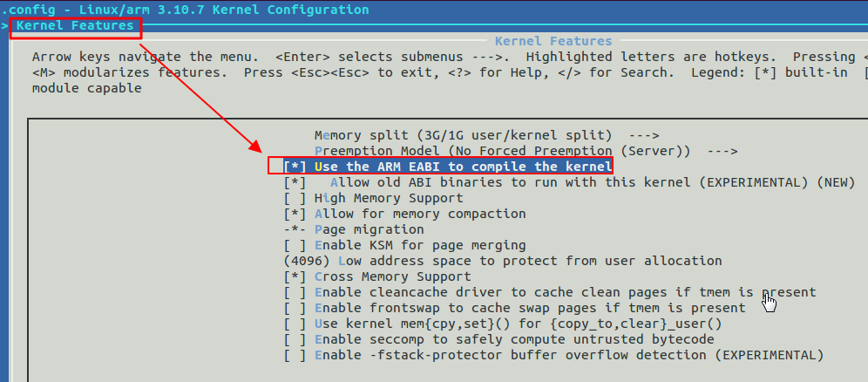Viewport: 868px width, 382px height.
Task: Toggle Allow old ABI binaries option
Action: 569,182
